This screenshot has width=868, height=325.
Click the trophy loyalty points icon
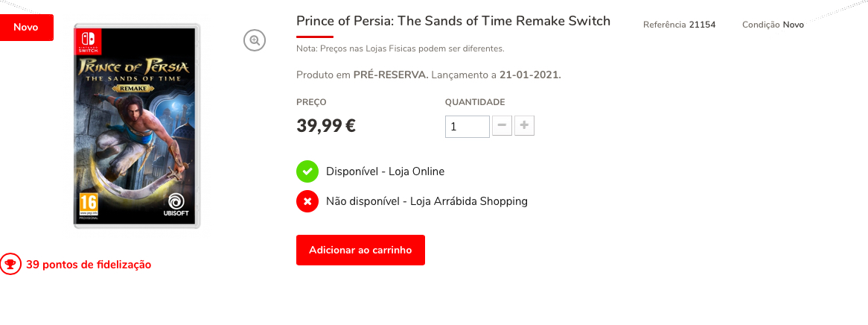pos(10,264)
